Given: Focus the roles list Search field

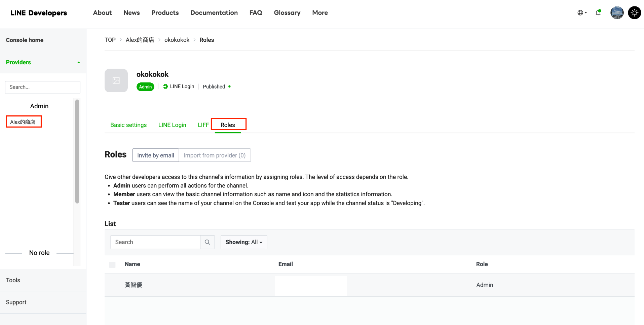Looking at the screenshot, I should click(x=155, y=242).
